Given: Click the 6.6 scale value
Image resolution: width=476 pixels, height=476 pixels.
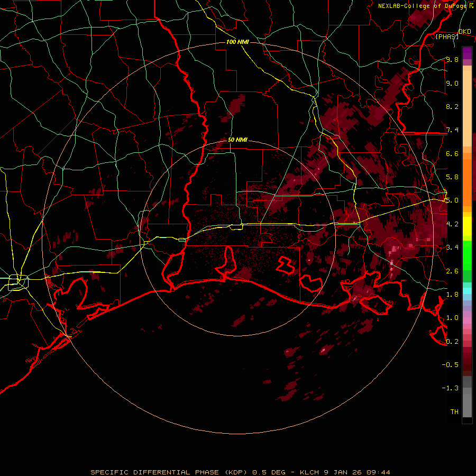Looking at the screenshot, I should coord(452,154).
